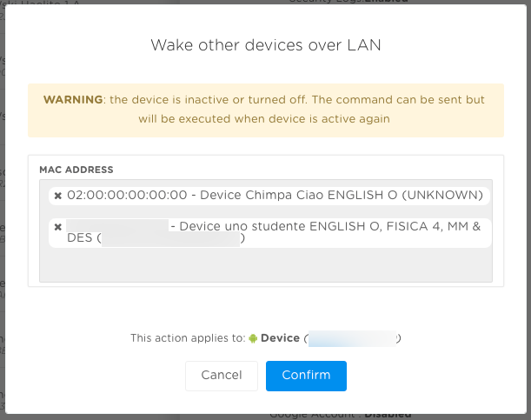Click the dimmed Security Logs Enabled text
The image size is (531, 420).
pos(348,2)
